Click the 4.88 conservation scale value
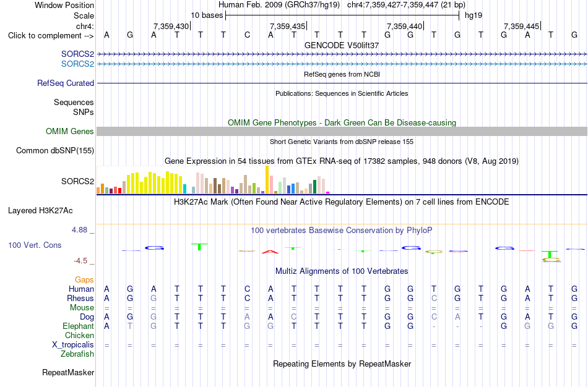The width and height of the screenshot is (588, 387). (79, 229)
